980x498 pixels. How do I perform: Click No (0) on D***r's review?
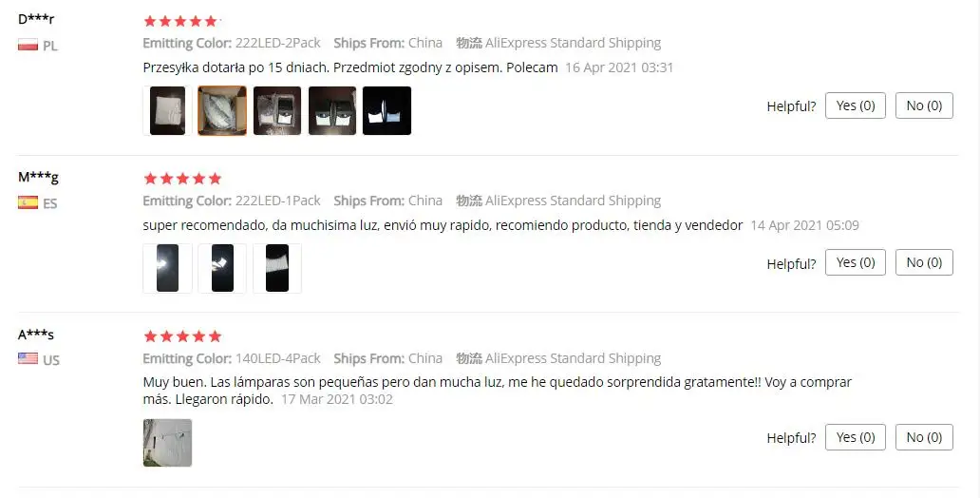click(x=924, y=105)
